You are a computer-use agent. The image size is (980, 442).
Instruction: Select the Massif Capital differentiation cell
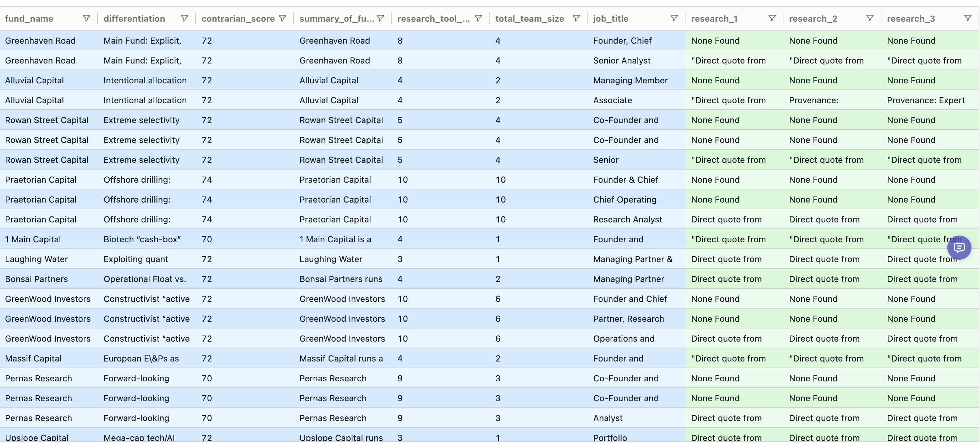coord(141,358)
